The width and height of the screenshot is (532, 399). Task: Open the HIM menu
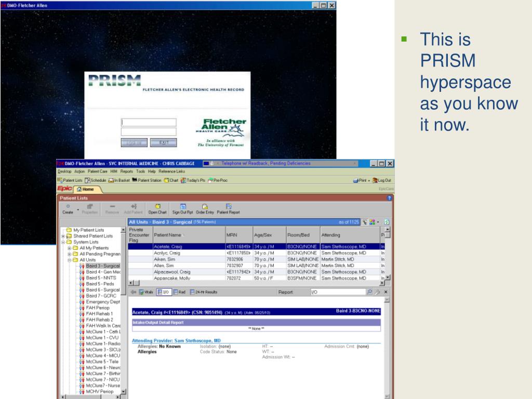(x=114, y=171)
